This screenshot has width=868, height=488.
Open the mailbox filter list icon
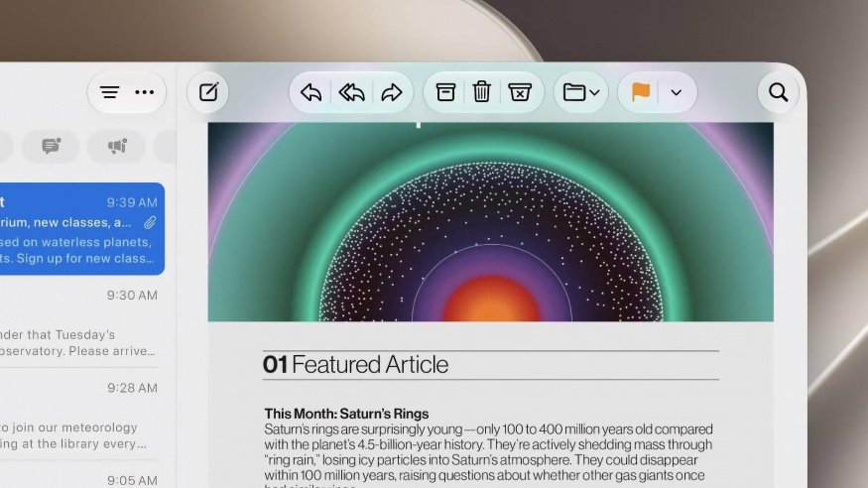[x=109, y=92]
